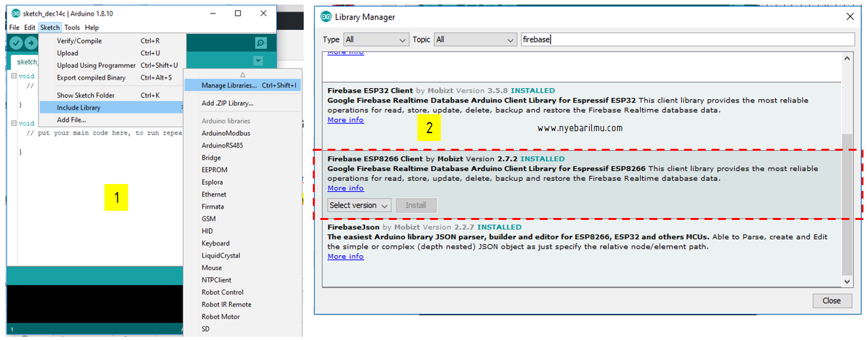Select LiquidCrystal library
868x340 pixels.
click(242, 256)
